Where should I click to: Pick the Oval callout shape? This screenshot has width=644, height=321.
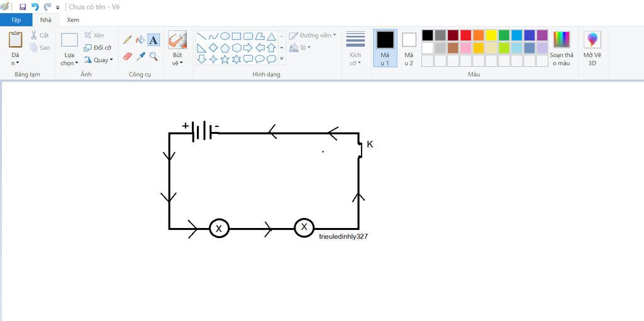[x=260, y=59]
